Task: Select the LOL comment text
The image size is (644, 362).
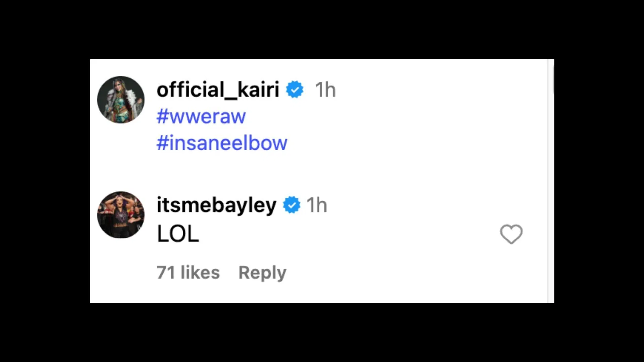Action: coord(178,234)
